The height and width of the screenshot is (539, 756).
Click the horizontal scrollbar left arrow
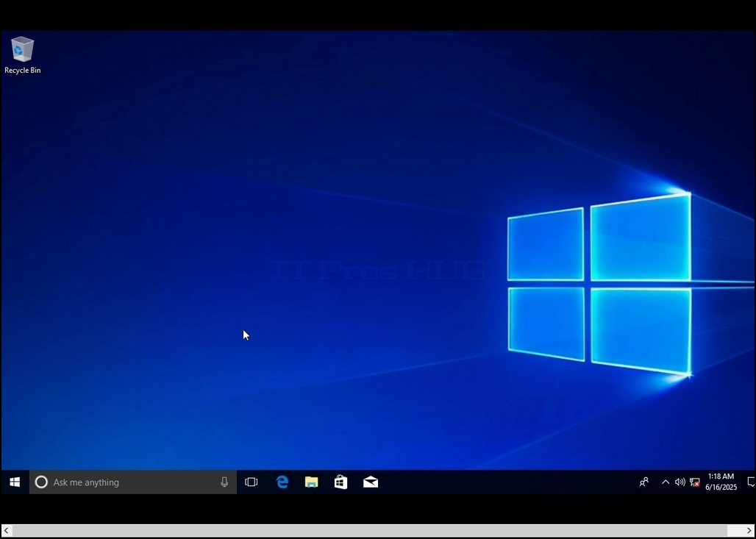(7, 530)
